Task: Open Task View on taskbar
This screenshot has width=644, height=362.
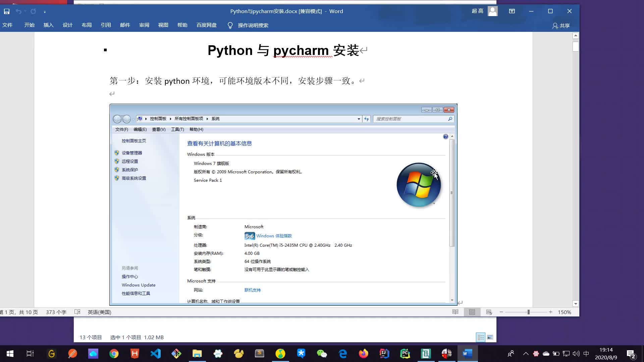Action: pyautogui.click(x=30, y=354)
